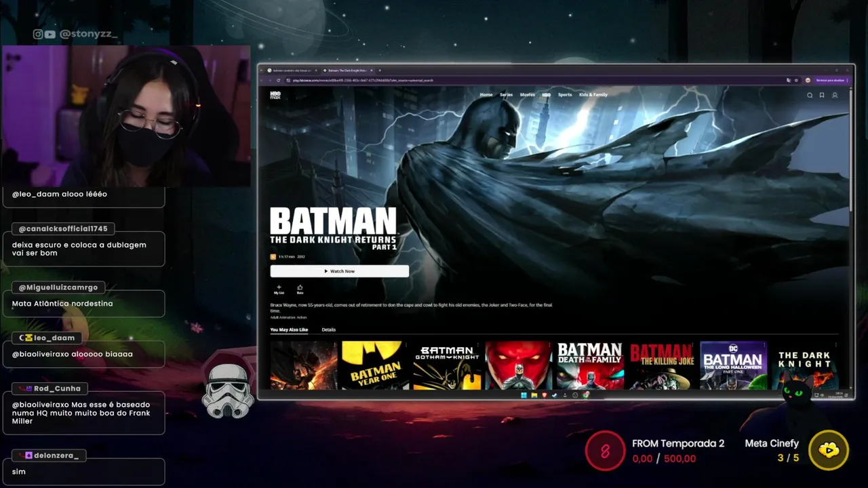This screenshot has width=868, height=488.
Task: Open the Batman Death in the Family thumbnail
Action: 590,365
